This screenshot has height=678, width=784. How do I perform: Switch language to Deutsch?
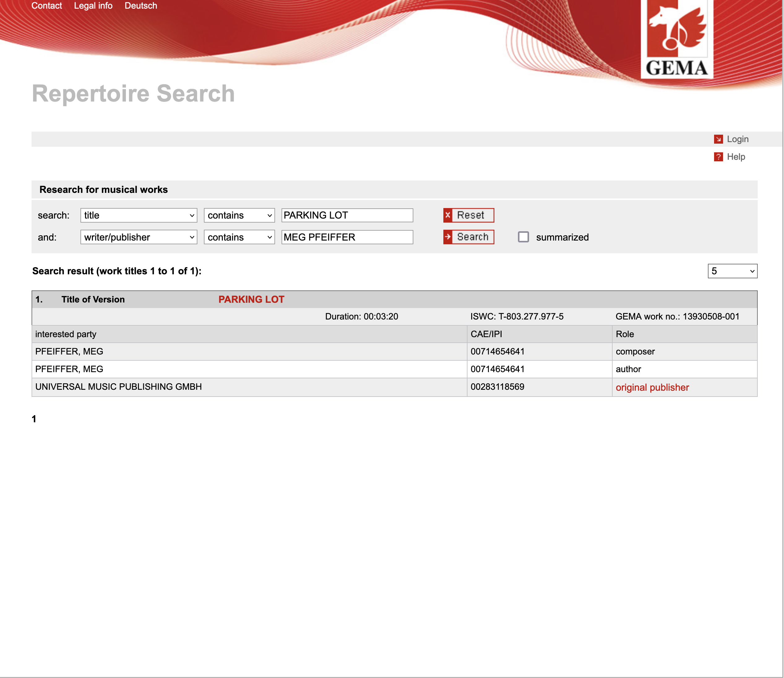141,6
